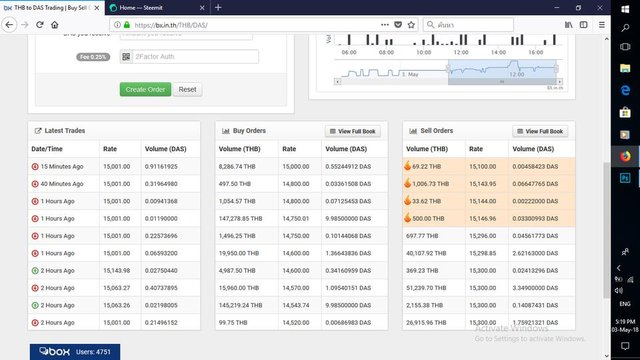Click the chart navigator right handle
This screenshot has height=360, width=640.
point(556,68)
